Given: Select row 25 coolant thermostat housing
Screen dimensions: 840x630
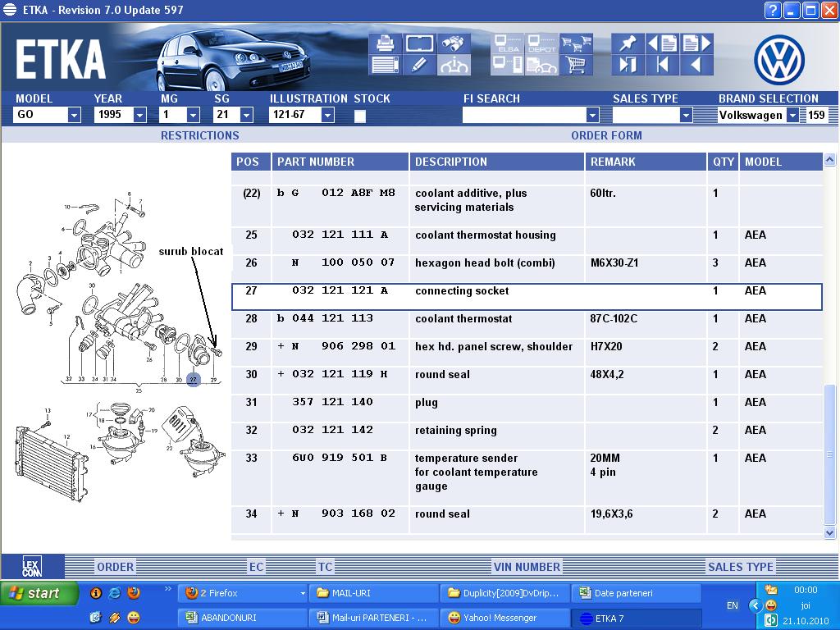Looking at the screenshot, I should [527, 241].
